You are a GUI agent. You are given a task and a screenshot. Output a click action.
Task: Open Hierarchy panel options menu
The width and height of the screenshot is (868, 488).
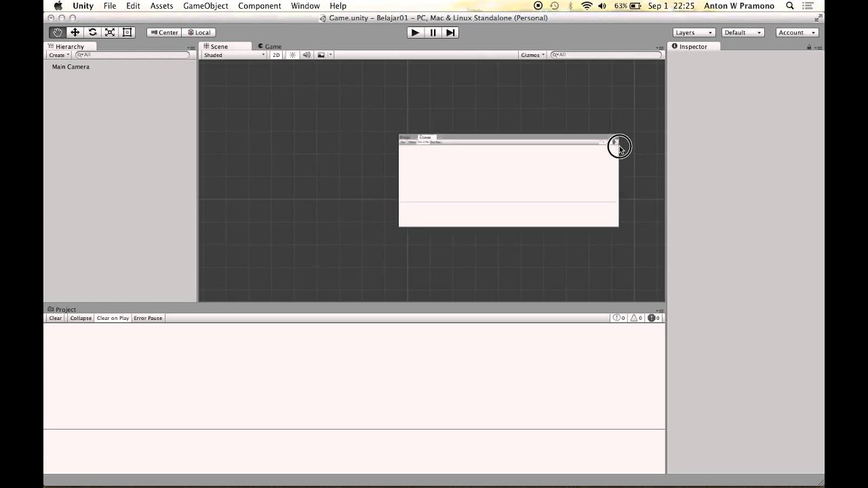coord(191,47)
